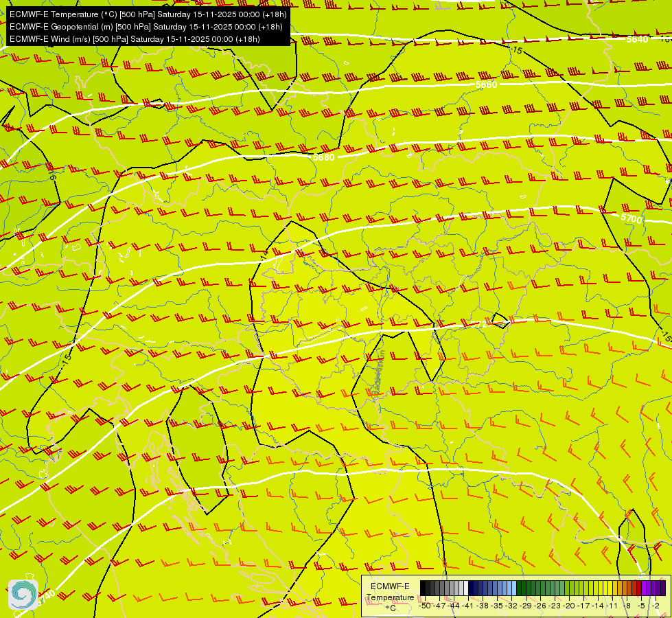Click the ECMWF-E Geopotential title line
672x618 pixels.
(146, 27)
